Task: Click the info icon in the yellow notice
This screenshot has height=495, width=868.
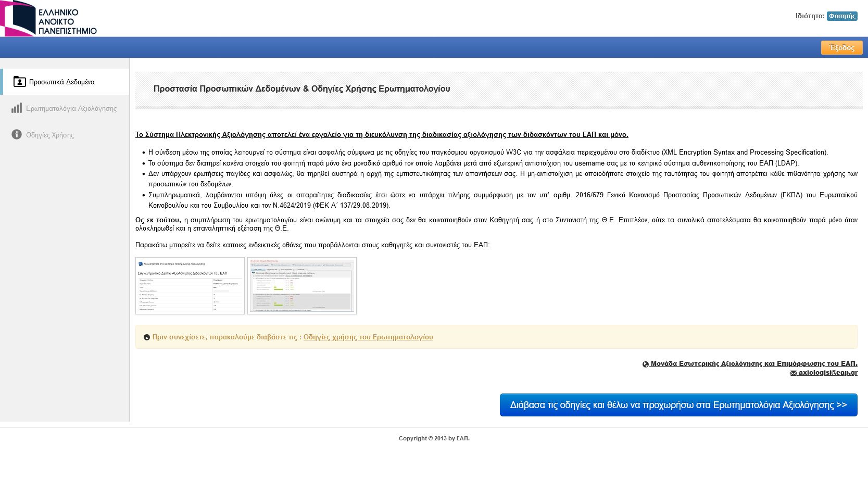Action: (147, 337)
